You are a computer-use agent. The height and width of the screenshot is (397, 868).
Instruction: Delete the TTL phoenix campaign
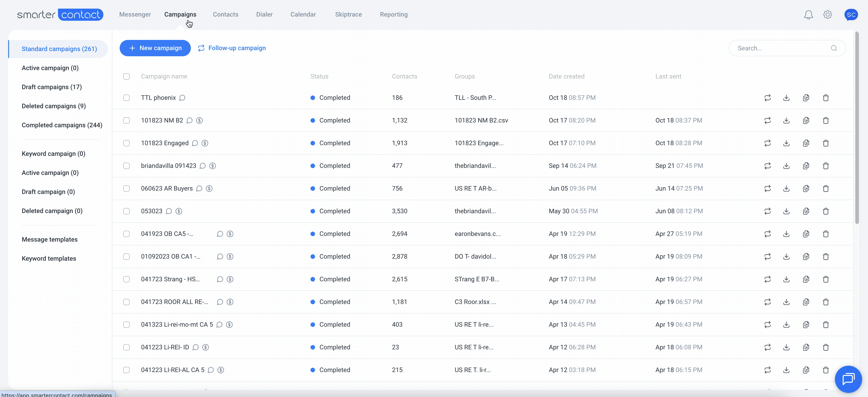coord(826,98)
